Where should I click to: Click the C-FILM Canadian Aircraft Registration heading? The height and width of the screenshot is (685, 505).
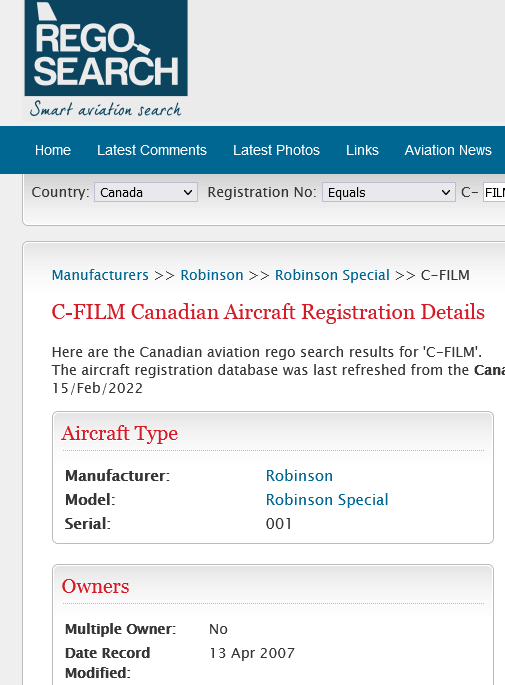click(x=268, y=312)
